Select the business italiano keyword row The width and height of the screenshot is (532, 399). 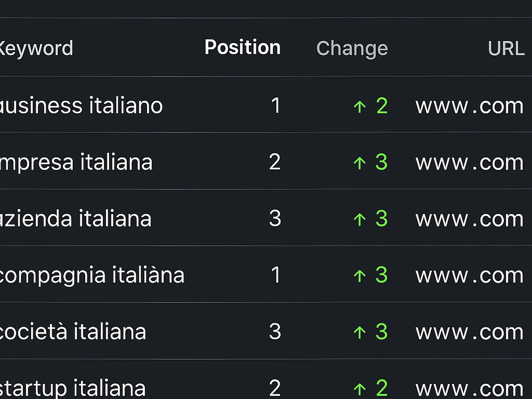81,105
